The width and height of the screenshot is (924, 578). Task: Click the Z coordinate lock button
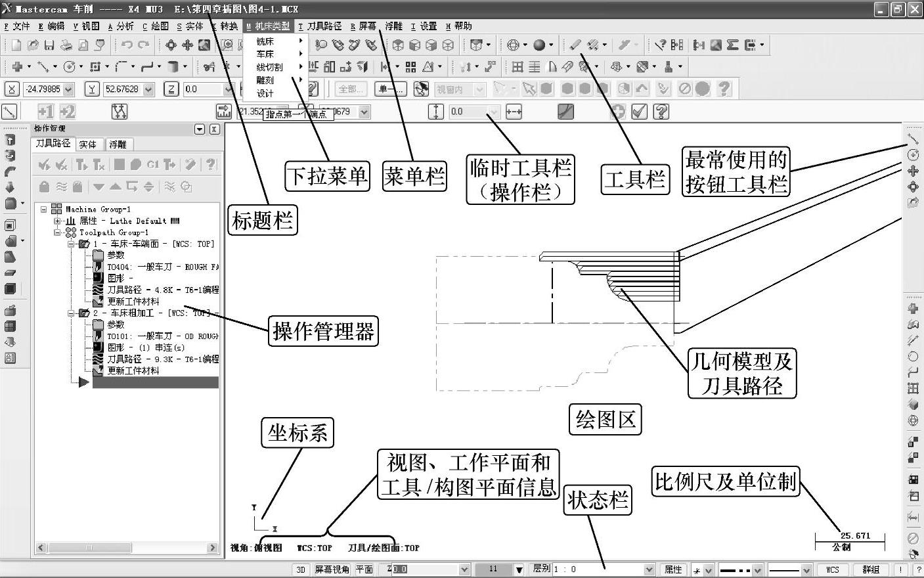pyautogui.click(x=171, y=89)
